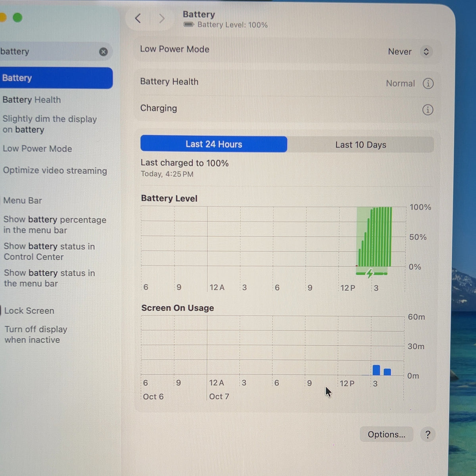Click the Normal battery health value
The height and width of the screenshot is (476, 476).
[x=400, y=83]
